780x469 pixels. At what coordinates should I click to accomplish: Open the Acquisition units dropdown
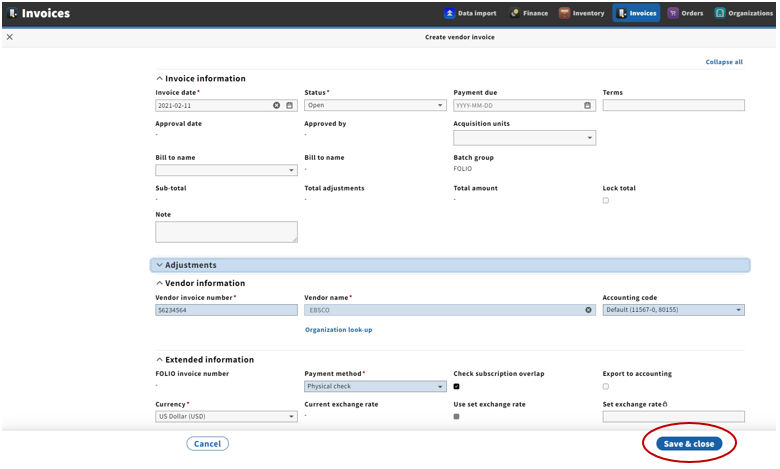[524, 138]
